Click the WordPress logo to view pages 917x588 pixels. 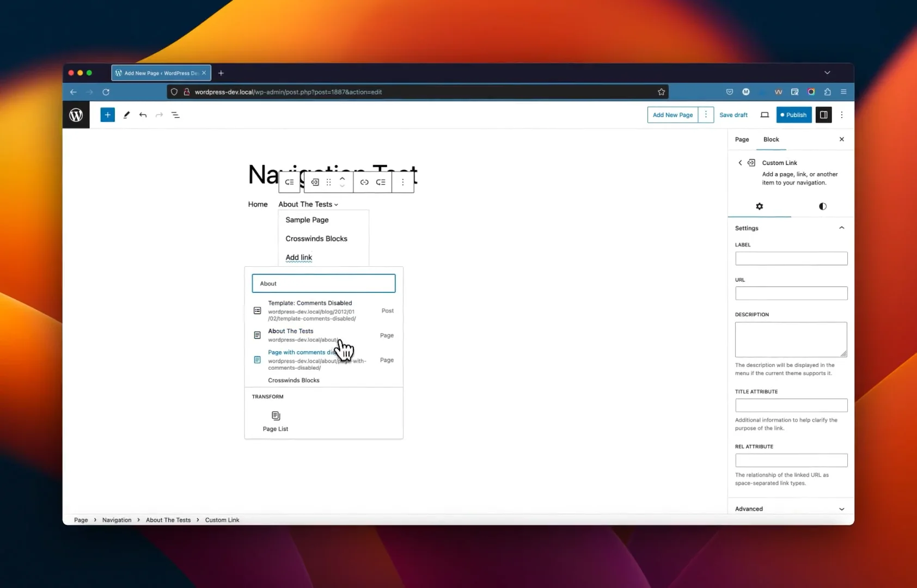76,115
